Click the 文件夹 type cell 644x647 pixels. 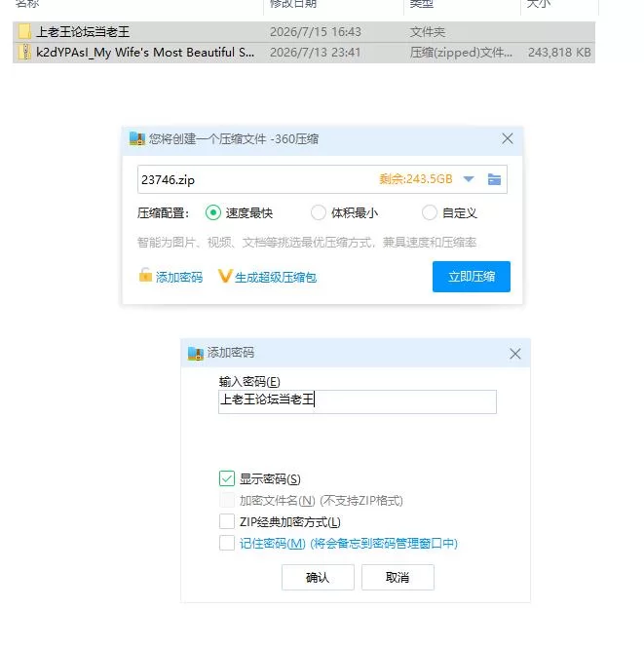point(428,32)
